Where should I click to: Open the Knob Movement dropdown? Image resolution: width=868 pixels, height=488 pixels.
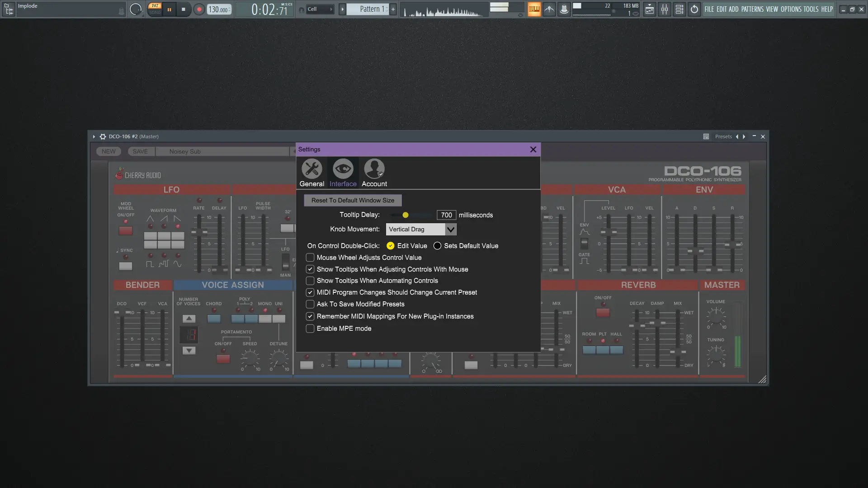[421, 229]
